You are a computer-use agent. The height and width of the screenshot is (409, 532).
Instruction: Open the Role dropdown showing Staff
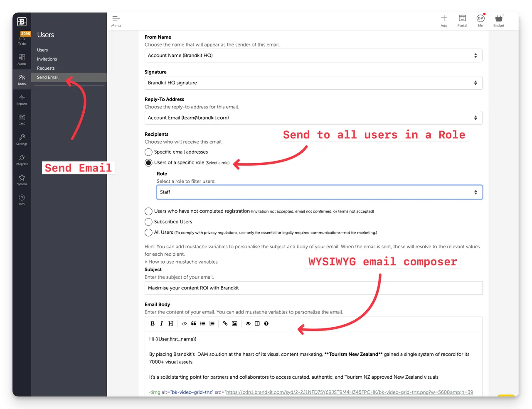coord(319,192)
